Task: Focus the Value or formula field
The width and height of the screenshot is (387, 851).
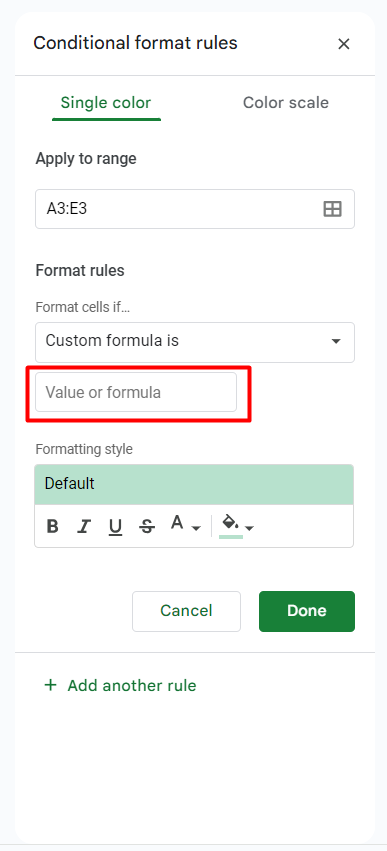Action: 136,392
